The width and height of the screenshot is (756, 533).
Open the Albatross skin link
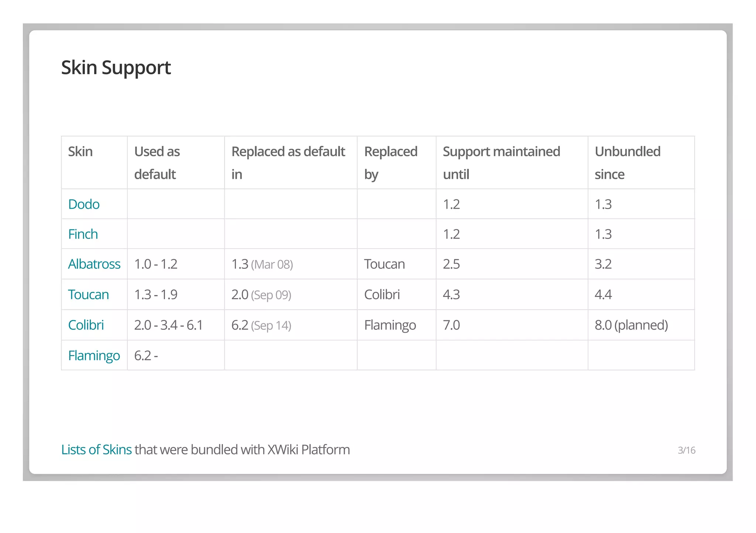tap(94, 264)
